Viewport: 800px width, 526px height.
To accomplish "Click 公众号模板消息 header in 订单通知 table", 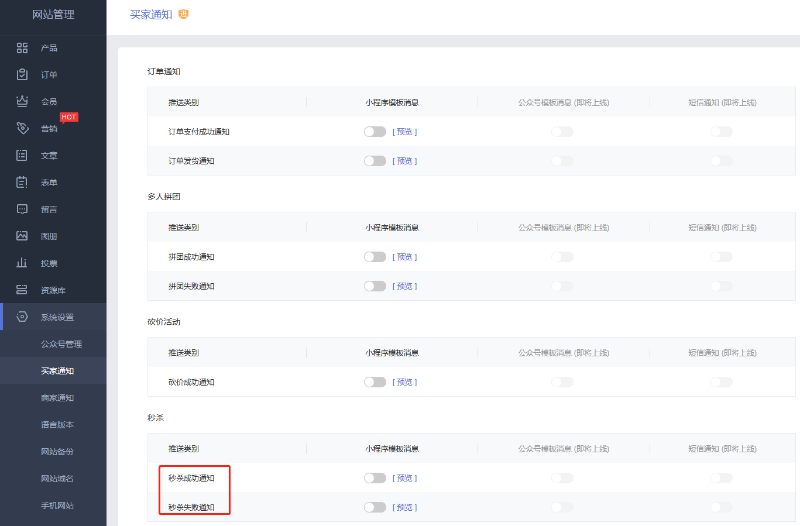I will click(563, 103).
